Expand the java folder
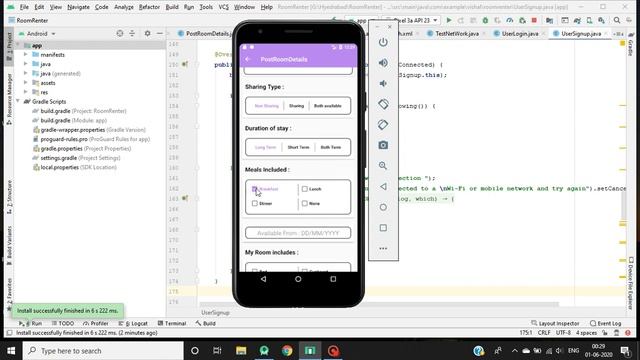640x360 pixels. click(26, 64)
